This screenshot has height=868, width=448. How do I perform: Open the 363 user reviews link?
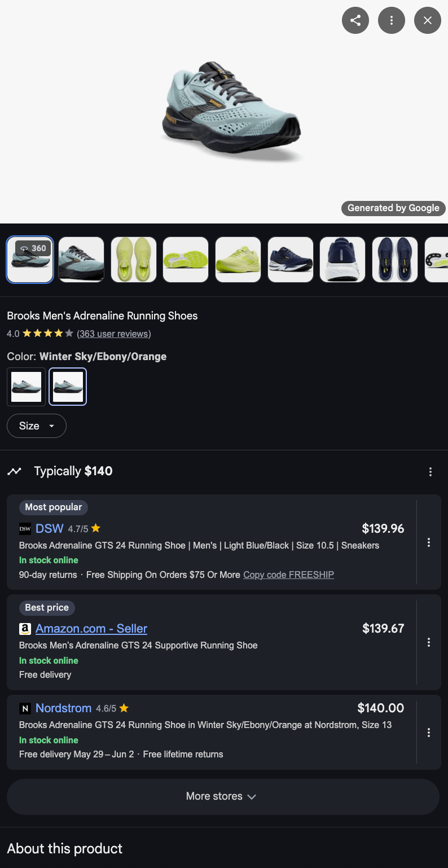(114, 334)
